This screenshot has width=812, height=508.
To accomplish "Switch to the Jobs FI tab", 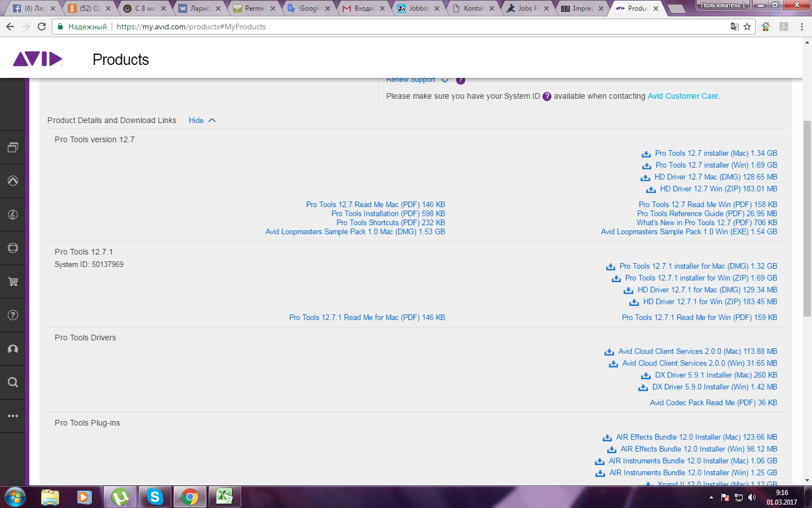I will click(x=528, y=8).
